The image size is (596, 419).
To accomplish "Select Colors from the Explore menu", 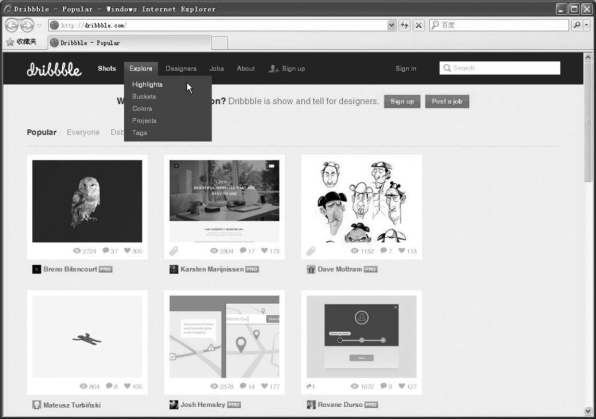I will 142,109.
